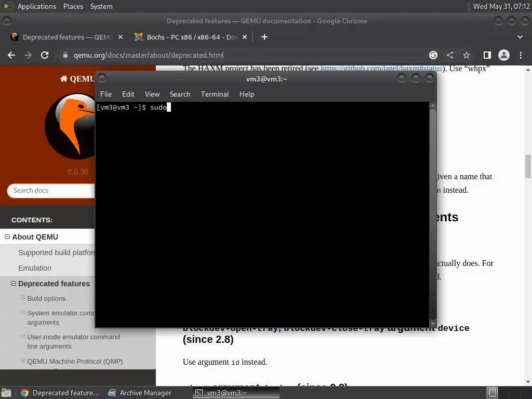Open terminal Terminal menu

pos(215,94)
